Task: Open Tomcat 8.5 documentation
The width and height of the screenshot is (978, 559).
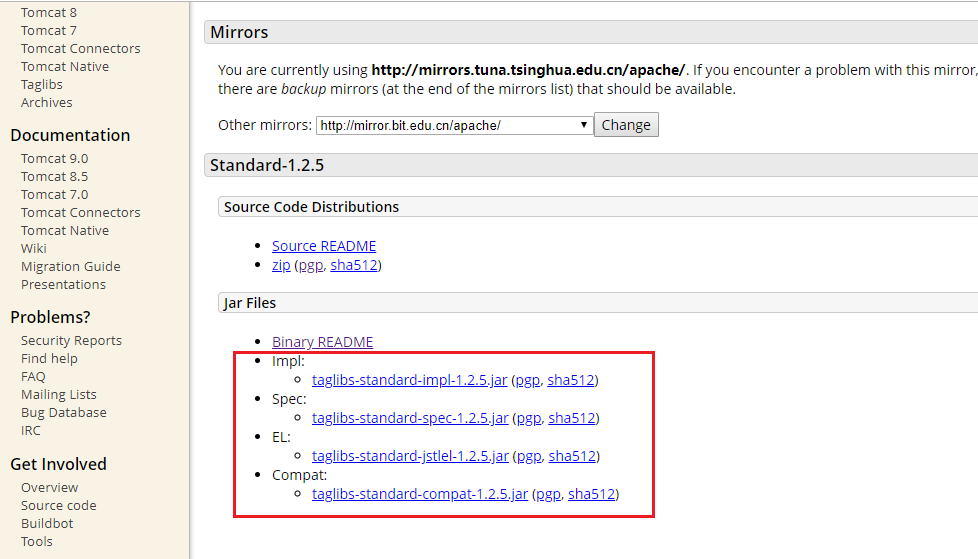Action: (54, 177)
